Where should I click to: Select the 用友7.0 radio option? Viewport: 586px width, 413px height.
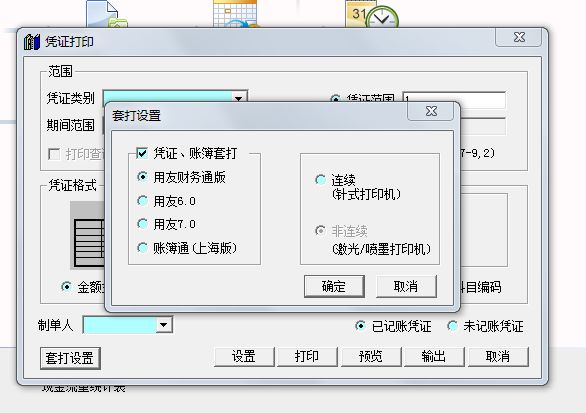(142, 224)
